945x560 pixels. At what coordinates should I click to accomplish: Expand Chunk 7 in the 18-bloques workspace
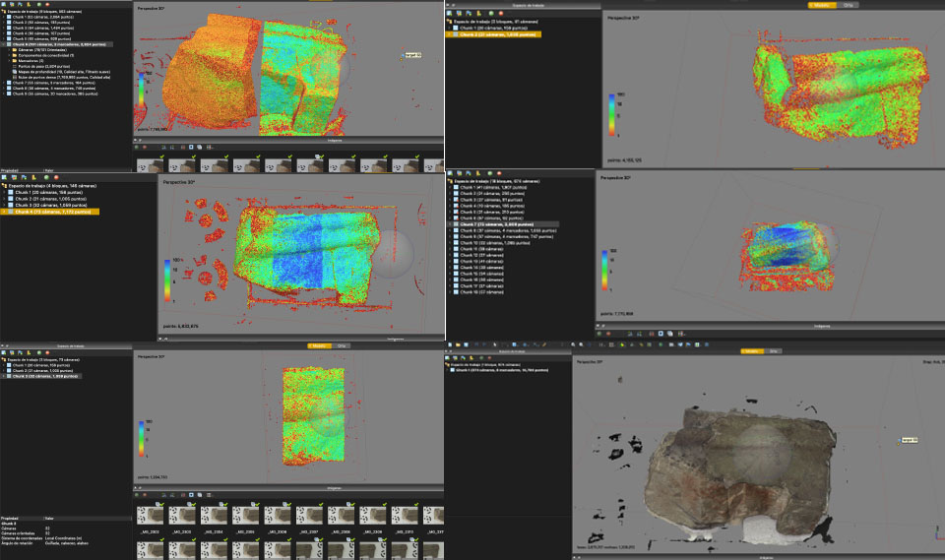coord(450,223)
